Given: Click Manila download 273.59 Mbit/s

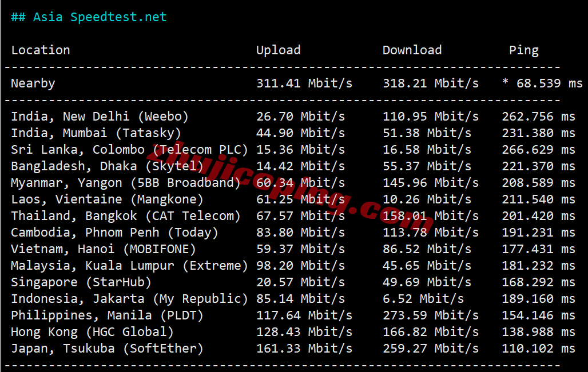Looking at the screenshot, I should coord(431,315).
